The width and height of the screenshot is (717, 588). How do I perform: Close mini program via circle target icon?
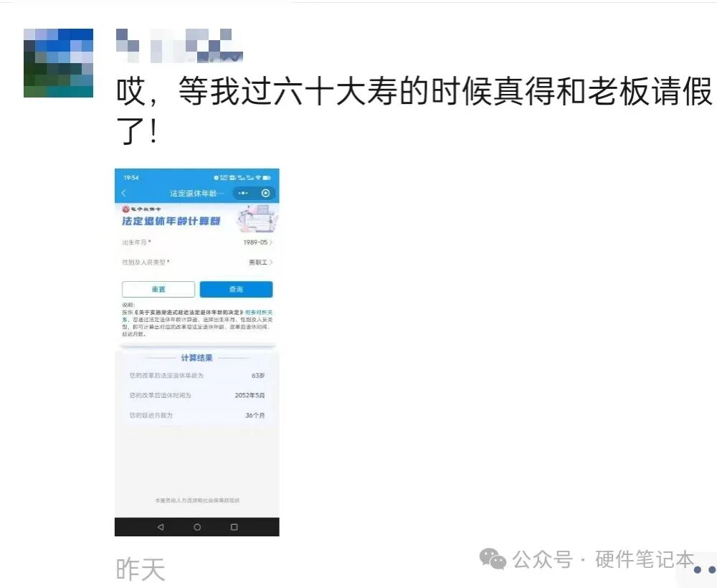265,194
